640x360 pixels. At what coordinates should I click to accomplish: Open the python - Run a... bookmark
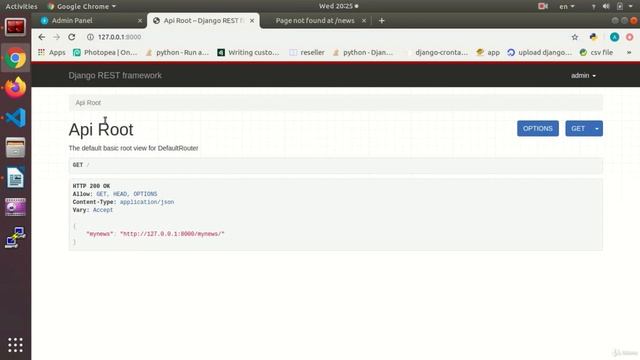pos(177,52)
